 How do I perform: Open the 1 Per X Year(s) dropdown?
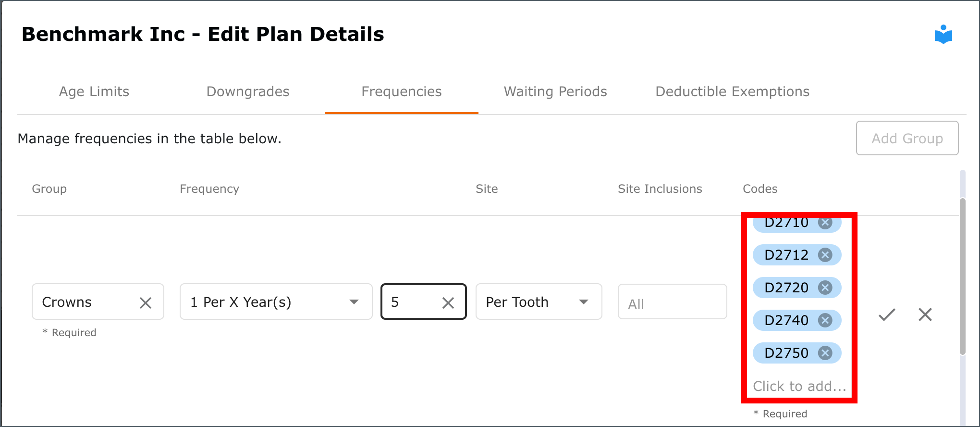tap(276, 301)
